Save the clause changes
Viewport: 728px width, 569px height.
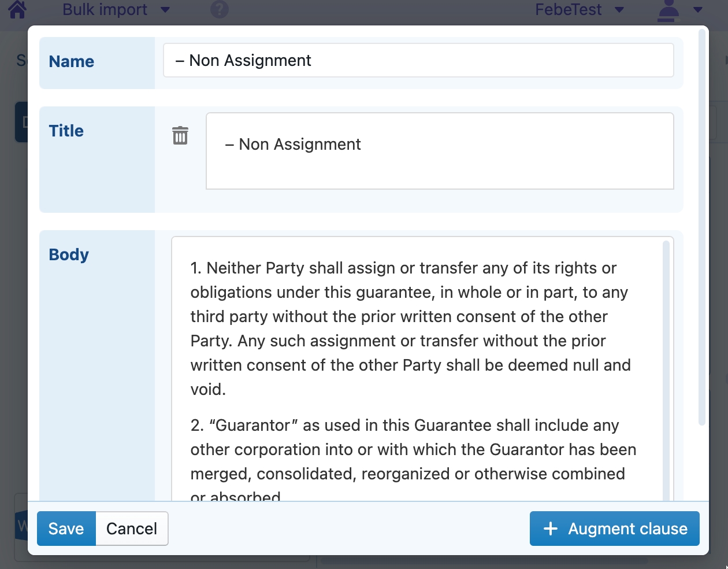click(66, 529)
